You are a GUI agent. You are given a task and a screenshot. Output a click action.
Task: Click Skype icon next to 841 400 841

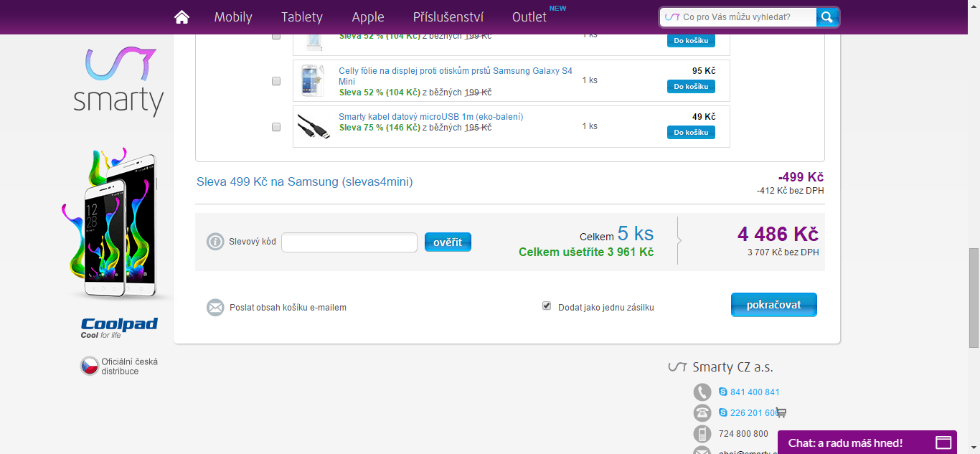[x=723, y=392]
